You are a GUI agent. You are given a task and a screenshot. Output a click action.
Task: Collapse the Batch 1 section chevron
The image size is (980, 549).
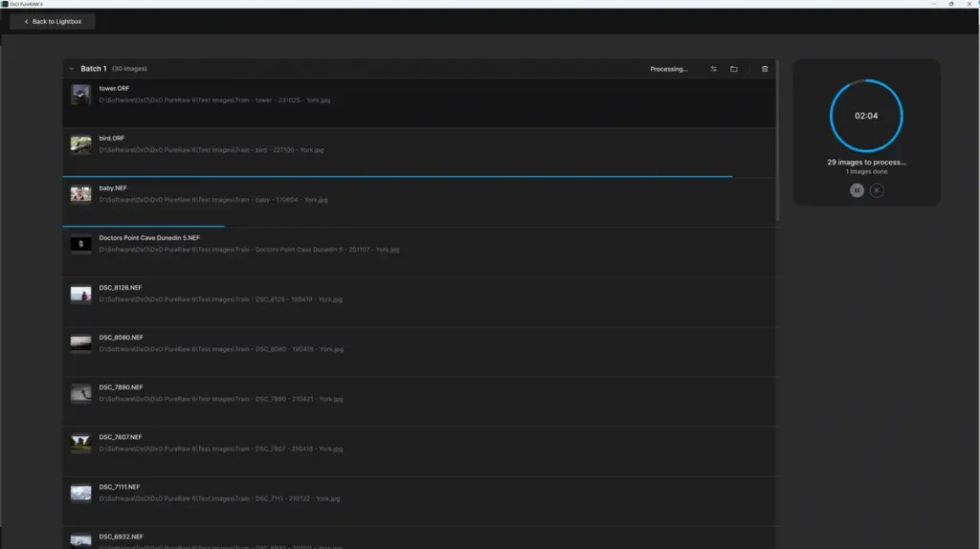(72, 69)
